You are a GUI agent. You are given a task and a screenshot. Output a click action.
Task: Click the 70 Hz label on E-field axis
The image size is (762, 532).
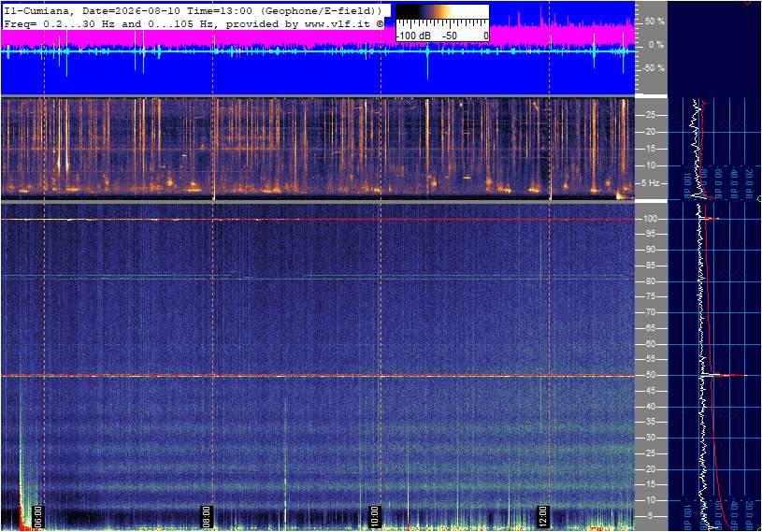pyautogui.click(x=650, y=312)
